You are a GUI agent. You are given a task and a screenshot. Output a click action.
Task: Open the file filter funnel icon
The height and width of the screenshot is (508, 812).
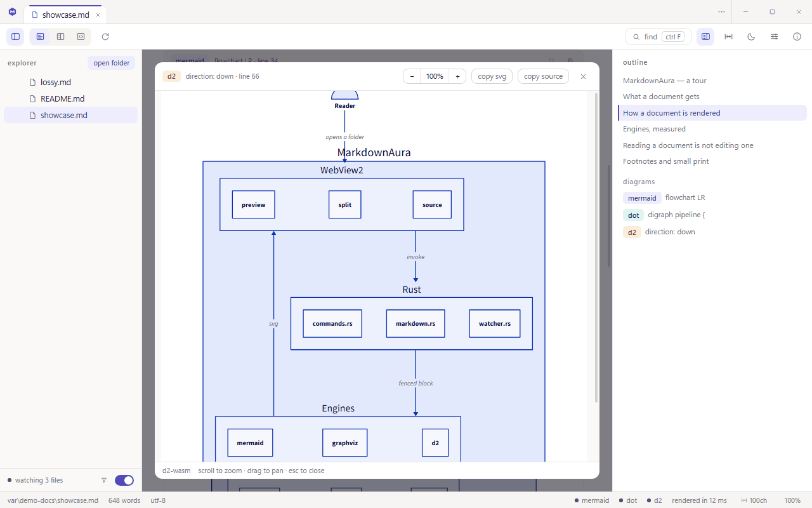pyautogui.click(x=104, y=480)
